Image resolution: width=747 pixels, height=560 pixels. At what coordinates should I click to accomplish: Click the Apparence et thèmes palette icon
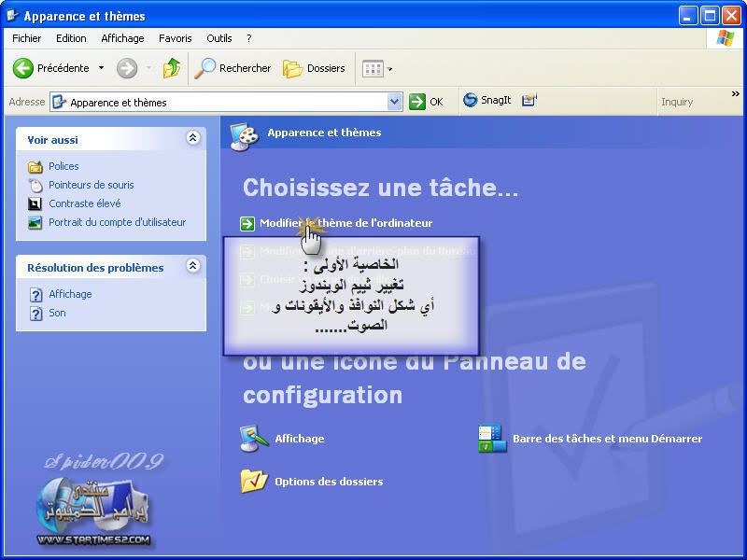point(245,136)
